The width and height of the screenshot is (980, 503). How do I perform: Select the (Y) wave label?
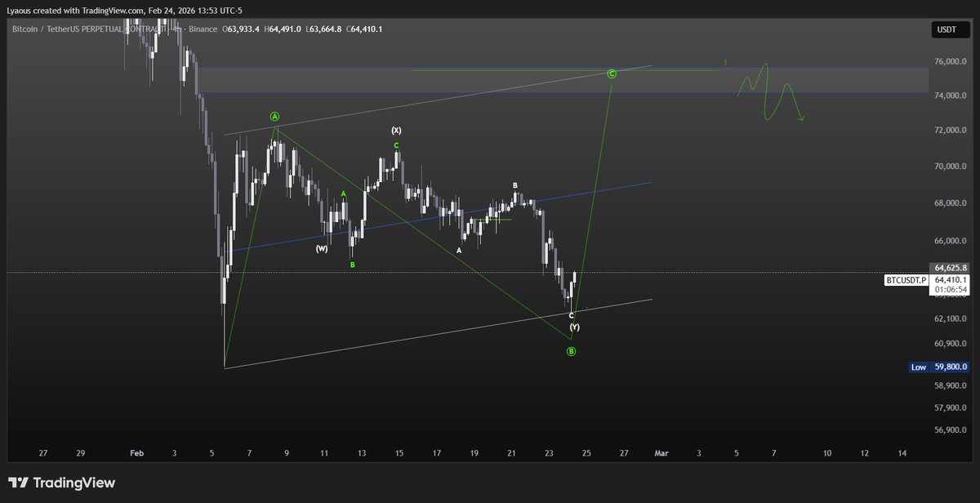coord(574,327)
